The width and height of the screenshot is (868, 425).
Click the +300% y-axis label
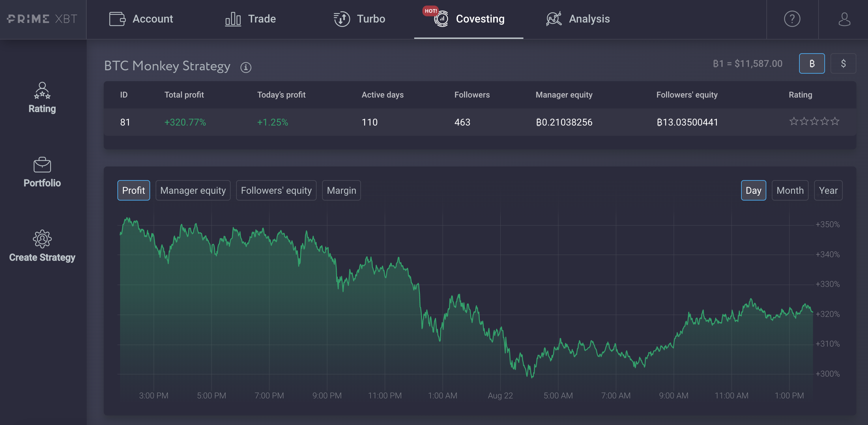pyautogui.click(x=827, y=374)
